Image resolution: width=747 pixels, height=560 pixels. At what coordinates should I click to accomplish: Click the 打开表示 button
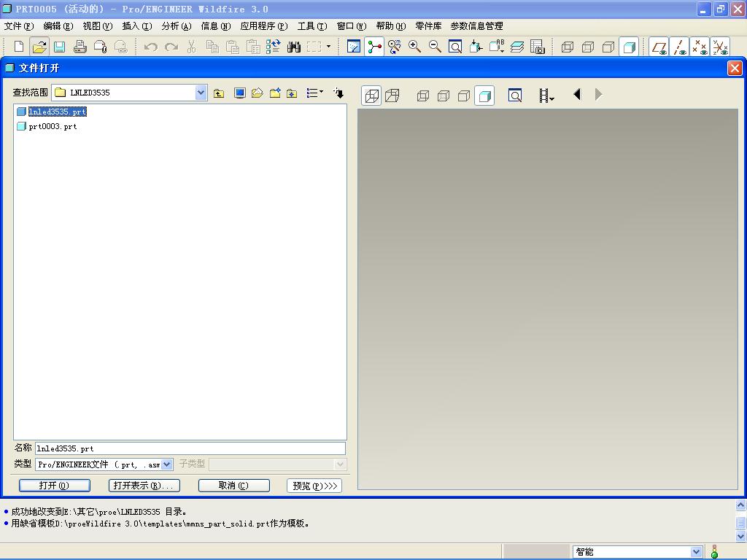144,485
